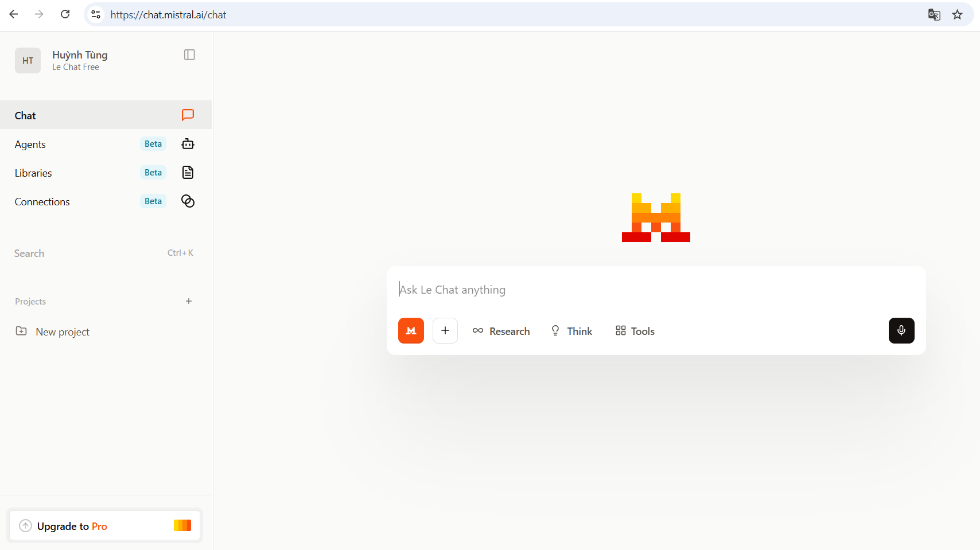Click the Beta badge next to Connections

coord(153,201)
